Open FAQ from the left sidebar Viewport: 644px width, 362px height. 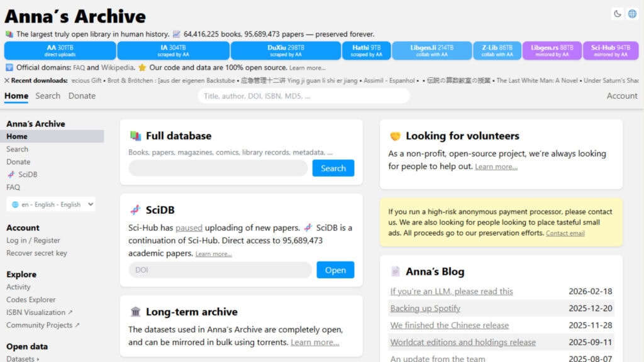13,187
